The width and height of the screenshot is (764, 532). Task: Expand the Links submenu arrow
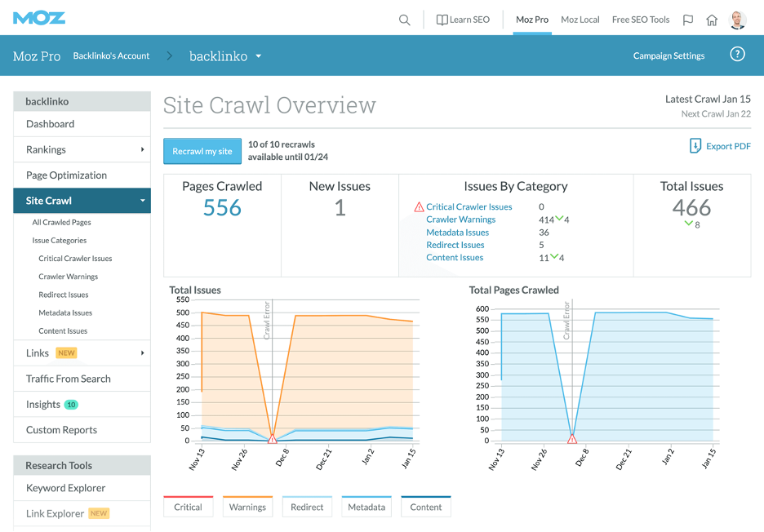142,352
